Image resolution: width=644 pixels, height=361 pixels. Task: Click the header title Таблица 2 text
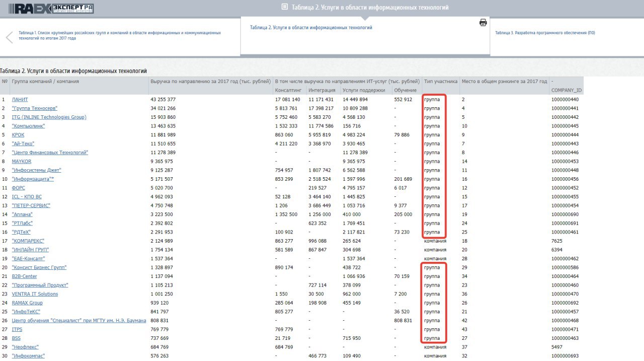[370, 8]
